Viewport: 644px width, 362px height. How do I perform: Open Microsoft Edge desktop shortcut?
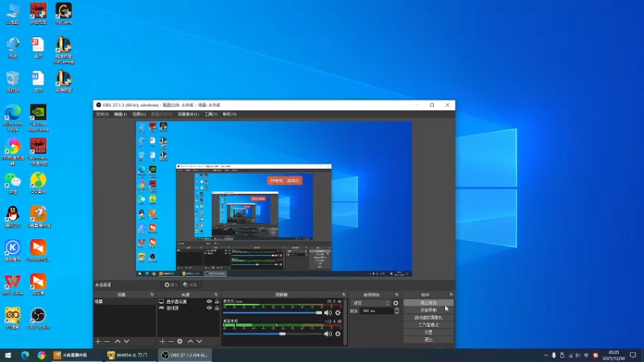coord(13,118)
